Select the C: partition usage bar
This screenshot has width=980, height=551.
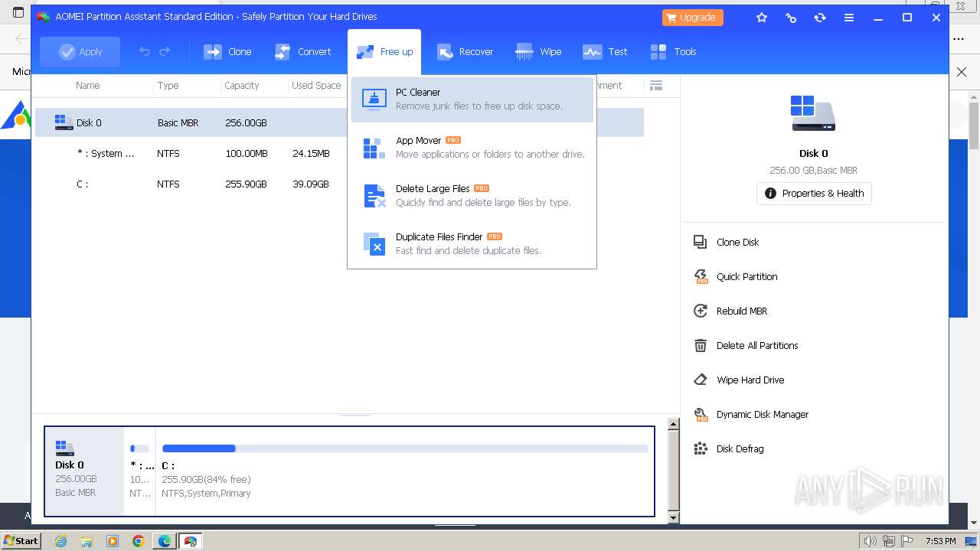[405, 448]
